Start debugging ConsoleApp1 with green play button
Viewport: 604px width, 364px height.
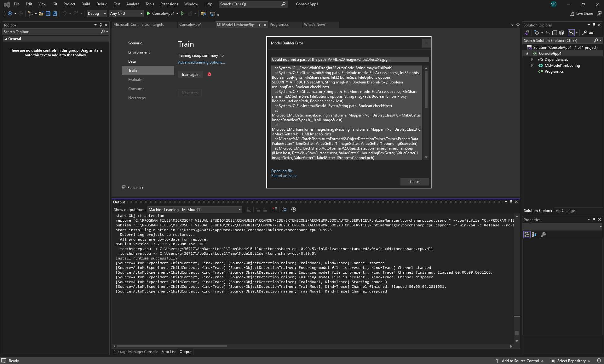coord(148,14)
